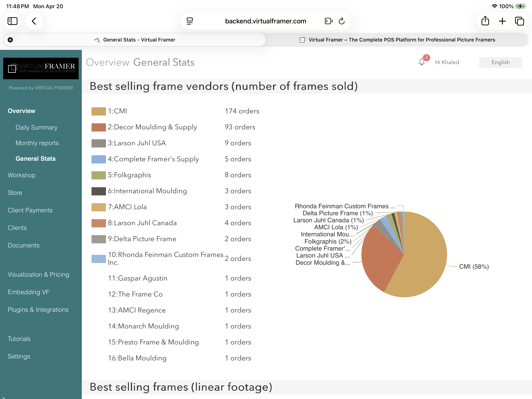View Tutorials page
532x399 pixels.
pyautogui.click(x=19, y=339)
